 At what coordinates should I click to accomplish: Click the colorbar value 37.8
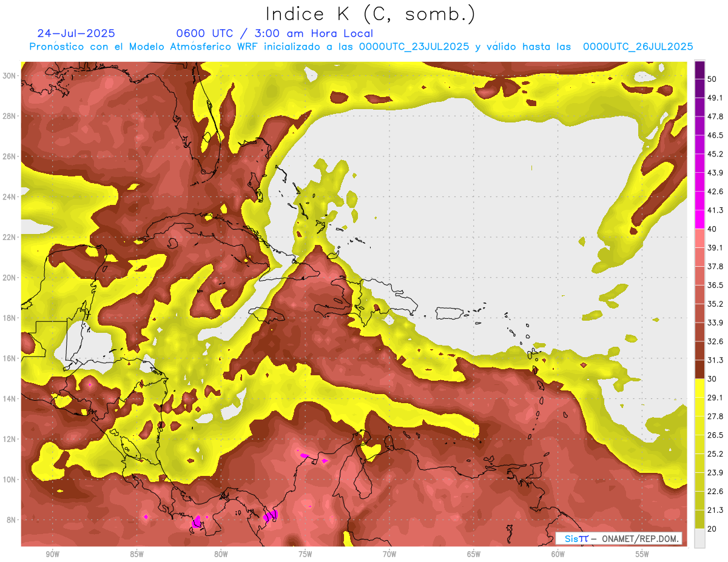coord(715,266)
